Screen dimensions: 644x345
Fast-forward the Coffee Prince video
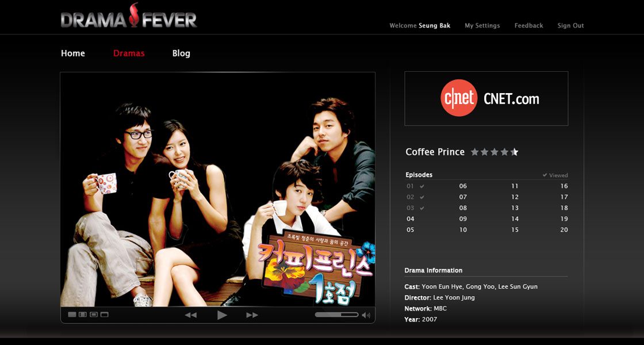[252, 315]
